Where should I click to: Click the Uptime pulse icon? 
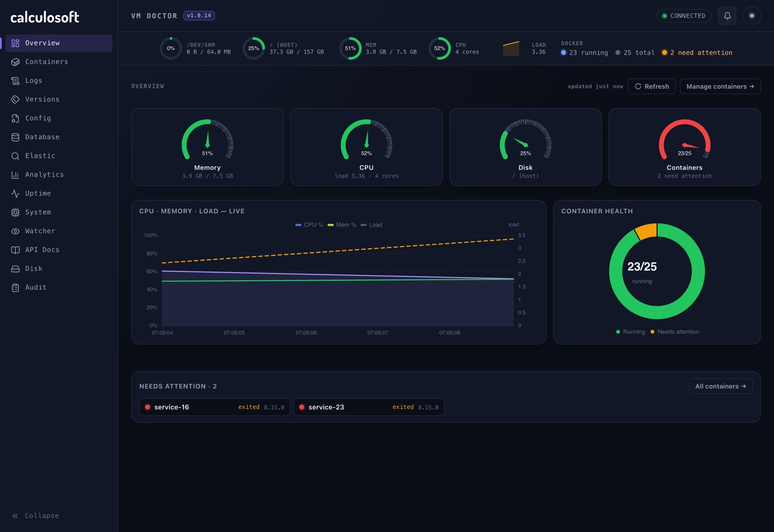click(x=15, y=193)
